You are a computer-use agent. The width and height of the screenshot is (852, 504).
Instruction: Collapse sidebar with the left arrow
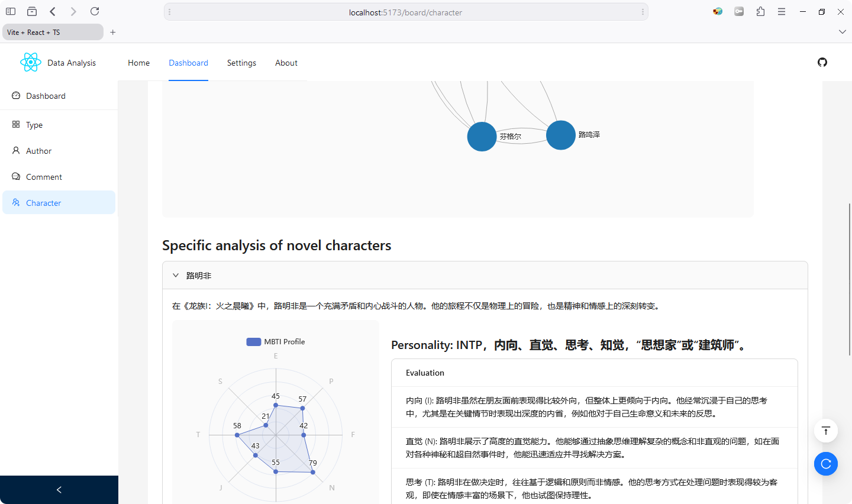point(59,490)
